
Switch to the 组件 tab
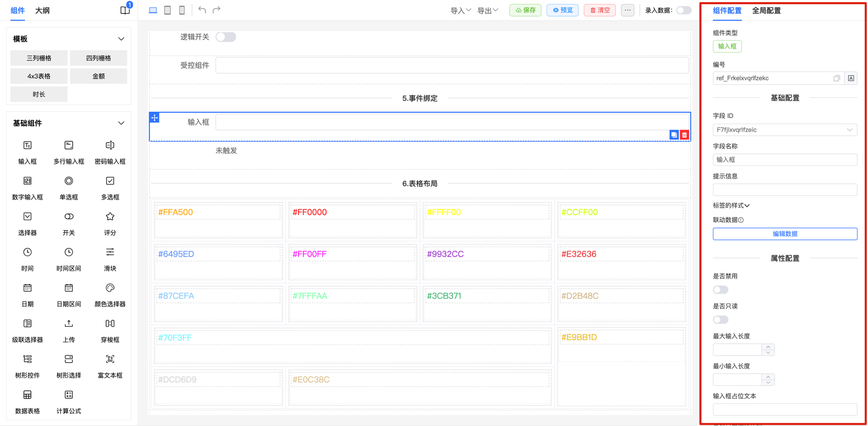[18, 10]
